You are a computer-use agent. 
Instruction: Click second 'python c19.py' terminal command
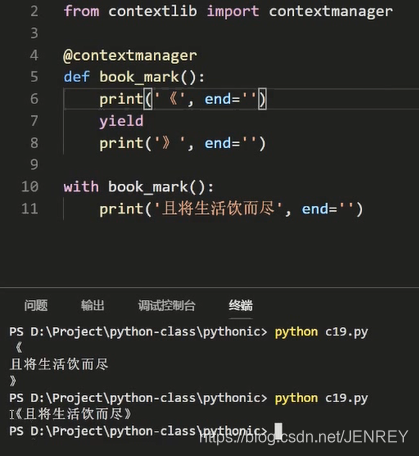[321, 398]
